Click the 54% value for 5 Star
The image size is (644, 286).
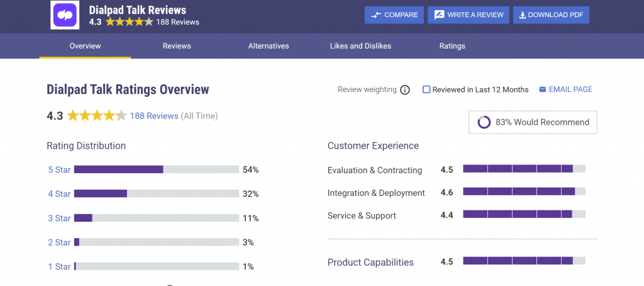tap(250, 169)
